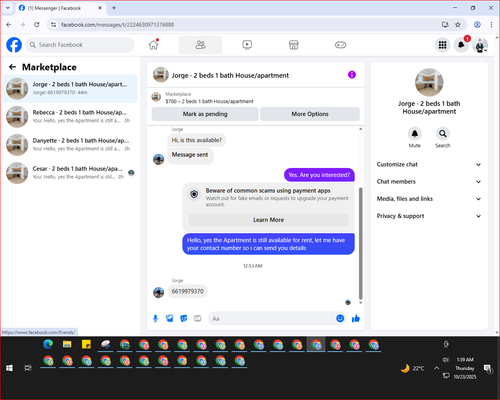Click the listing avatar in the right panel
Screen dimensions: 500x400
click(429, 82)
